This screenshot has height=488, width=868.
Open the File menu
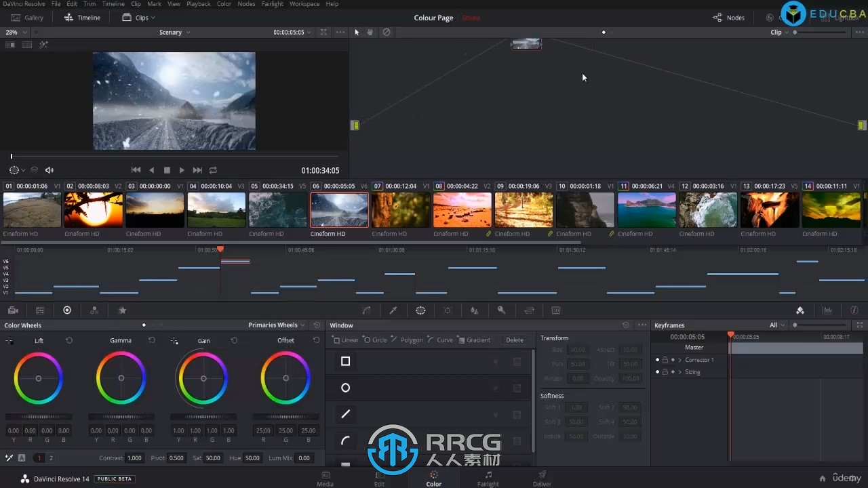click(56, 4)
